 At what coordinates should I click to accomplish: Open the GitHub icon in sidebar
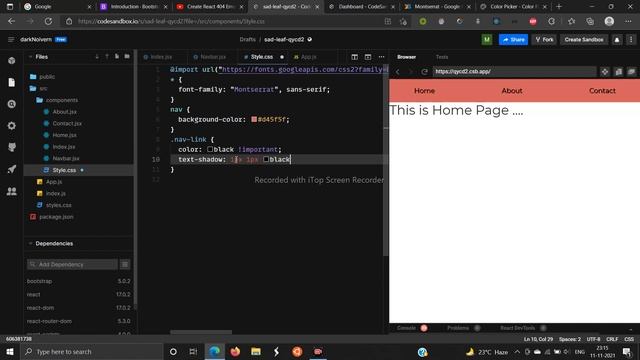click(x=11, y=147)
